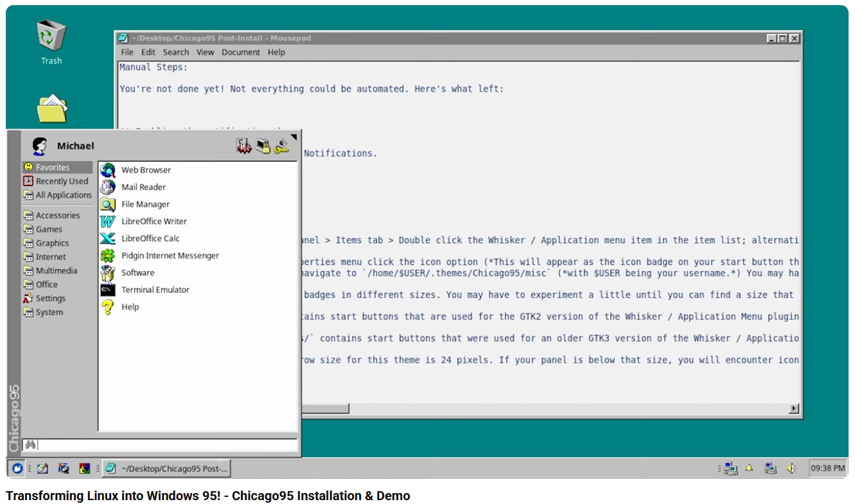Open the notification bell in system tray

(750, 468)
